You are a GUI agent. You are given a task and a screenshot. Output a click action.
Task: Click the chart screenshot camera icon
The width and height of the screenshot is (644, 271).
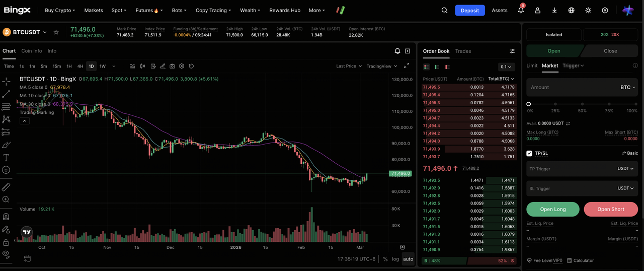tap(173, 66)
